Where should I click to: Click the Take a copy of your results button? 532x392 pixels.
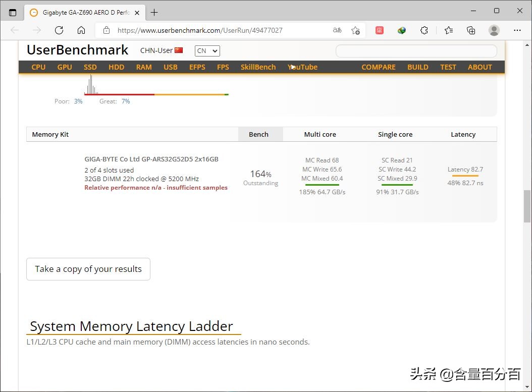tap(88, 269)
